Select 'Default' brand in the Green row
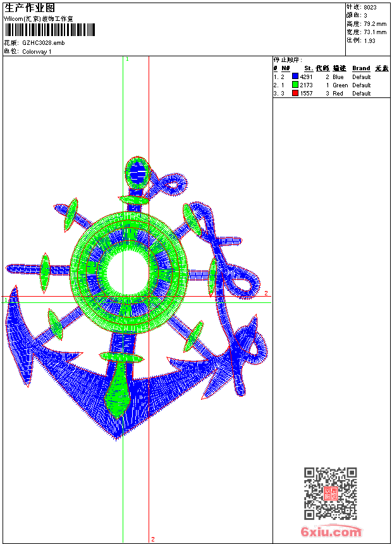This screenshot has width=392, height=544. 362,85
